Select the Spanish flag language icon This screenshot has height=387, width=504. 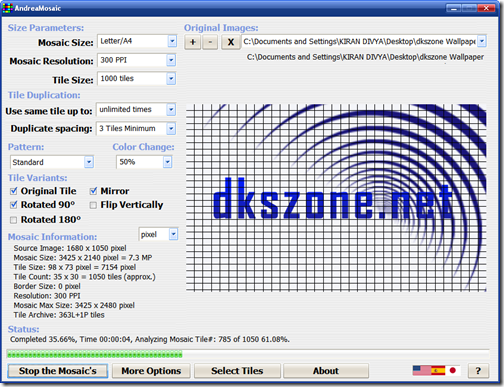(438, 370)
